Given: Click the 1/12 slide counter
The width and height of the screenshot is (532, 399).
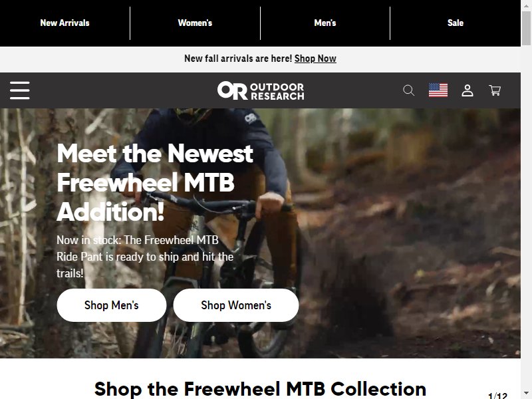Looking at the screenshot, I should (x=497, y=396).
